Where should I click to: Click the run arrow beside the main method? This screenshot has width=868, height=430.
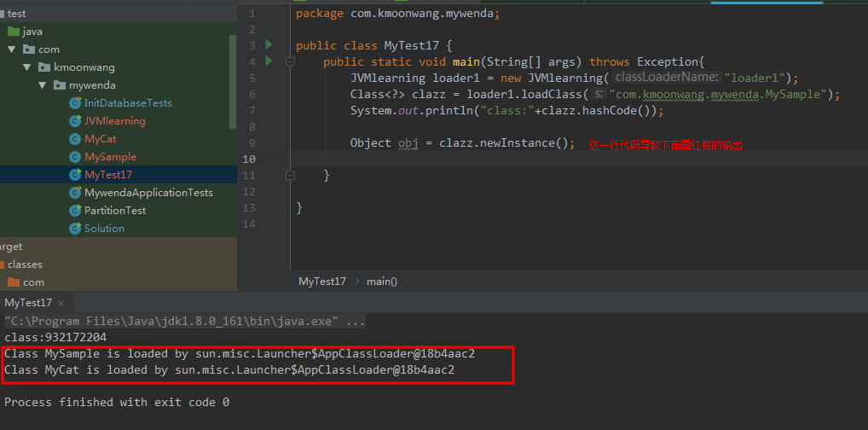(269, 61)
